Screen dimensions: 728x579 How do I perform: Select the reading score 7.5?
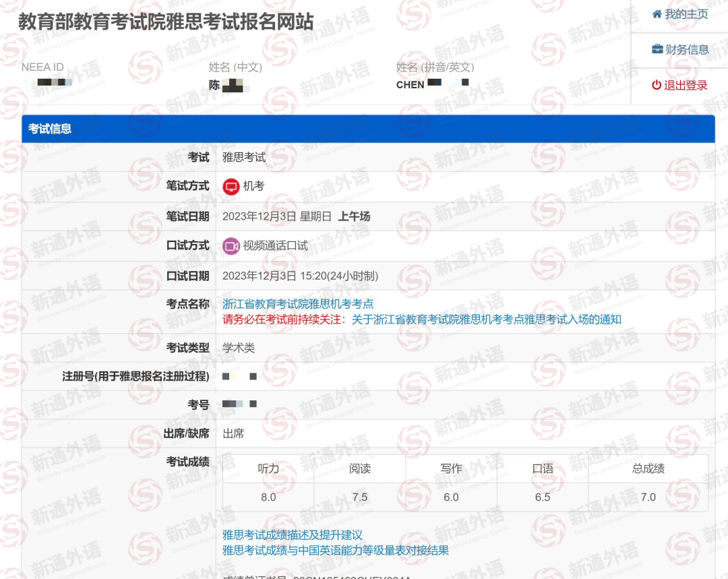click(360, 497)
